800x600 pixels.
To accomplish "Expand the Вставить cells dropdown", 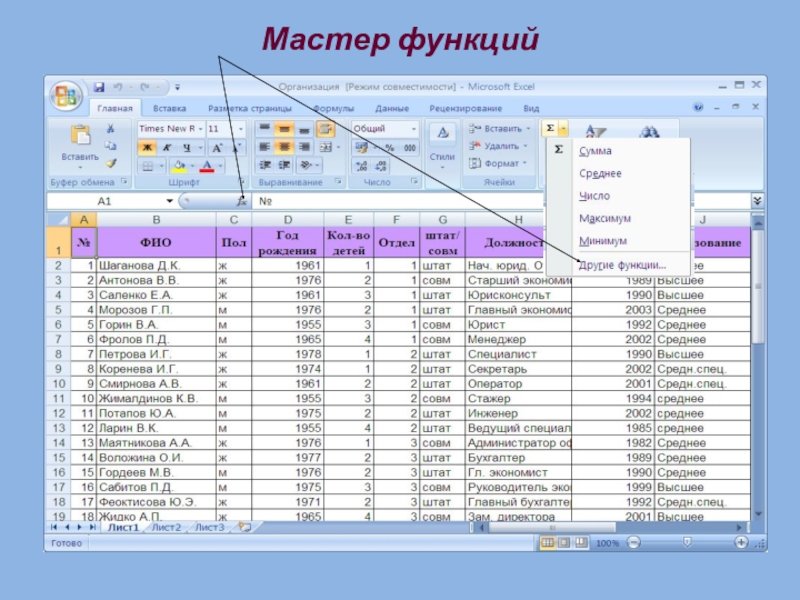I will click(x=529, y=129).
